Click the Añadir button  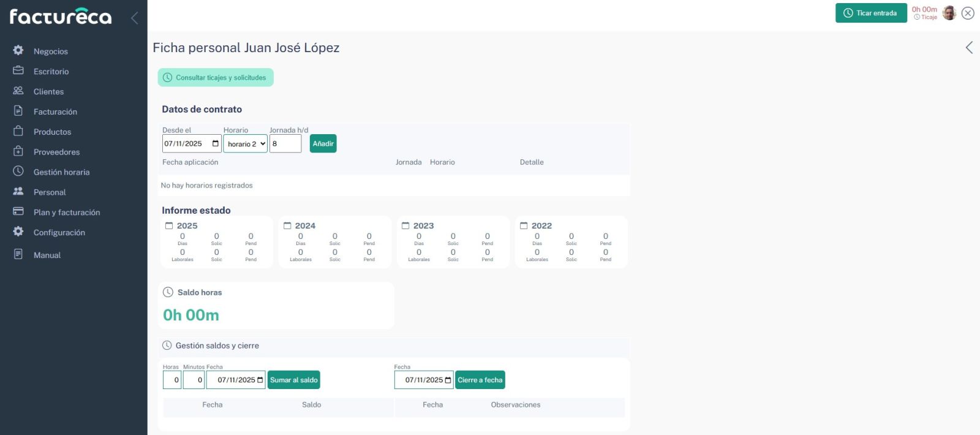[323, 143]
